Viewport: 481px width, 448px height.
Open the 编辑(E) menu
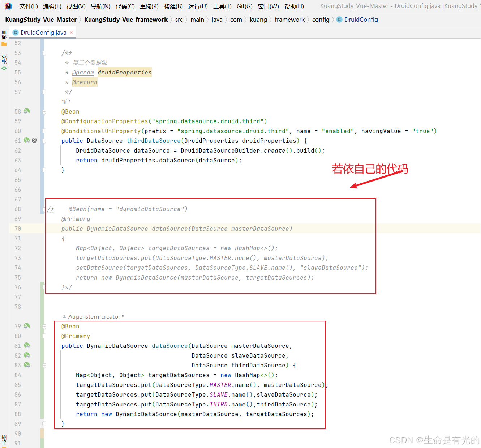52,6
